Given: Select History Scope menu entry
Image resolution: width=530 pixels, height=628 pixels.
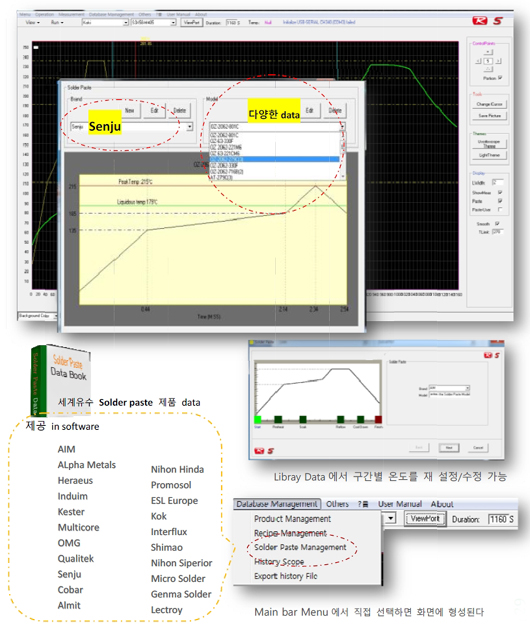Looking at the screenshot, I should (x=279, y=562).
